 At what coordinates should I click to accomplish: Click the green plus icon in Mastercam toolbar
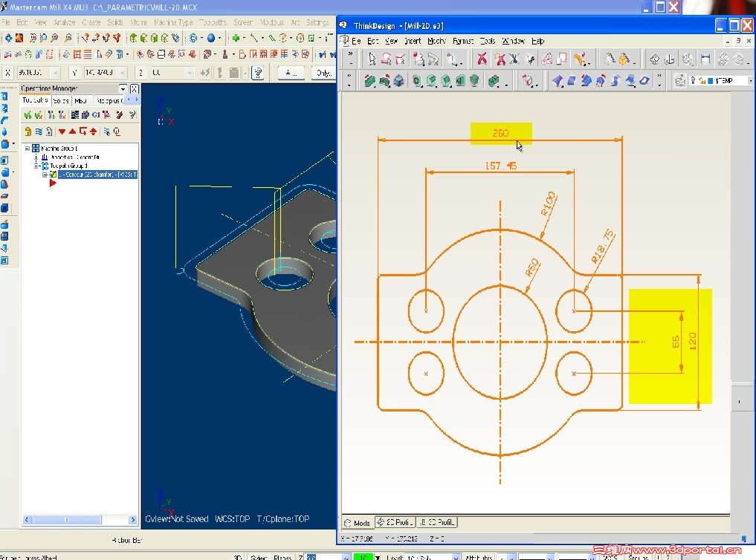[x=236, y=38]
